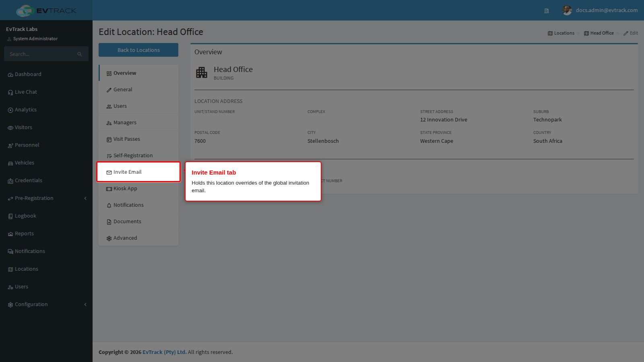Click the Live Chat headset icon
Screen dimensions: 644x362
tap(10, 93)
